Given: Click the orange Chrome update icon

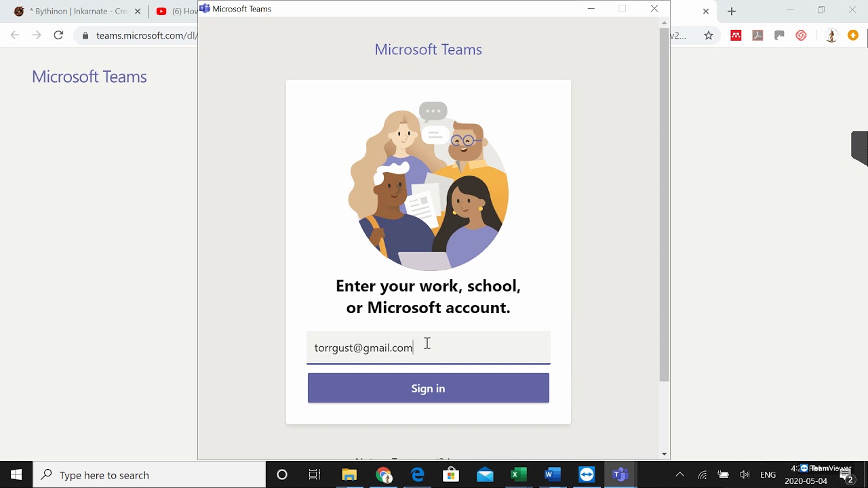Looking at the screenshot, I should coord(854,35).
